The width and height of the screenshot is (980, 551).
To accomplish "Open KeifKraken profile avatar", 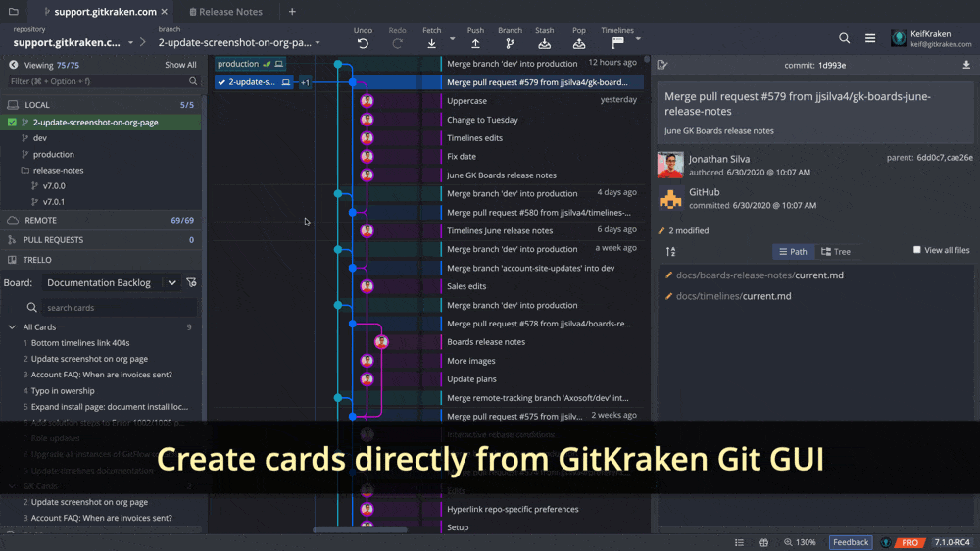I will (x=899, y=38).
